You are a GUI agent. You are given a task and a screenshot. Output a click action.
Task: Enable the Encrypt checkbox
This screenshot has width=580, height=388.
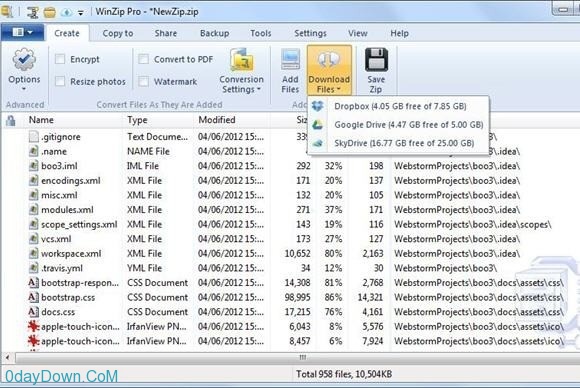(x=60, y=59)
